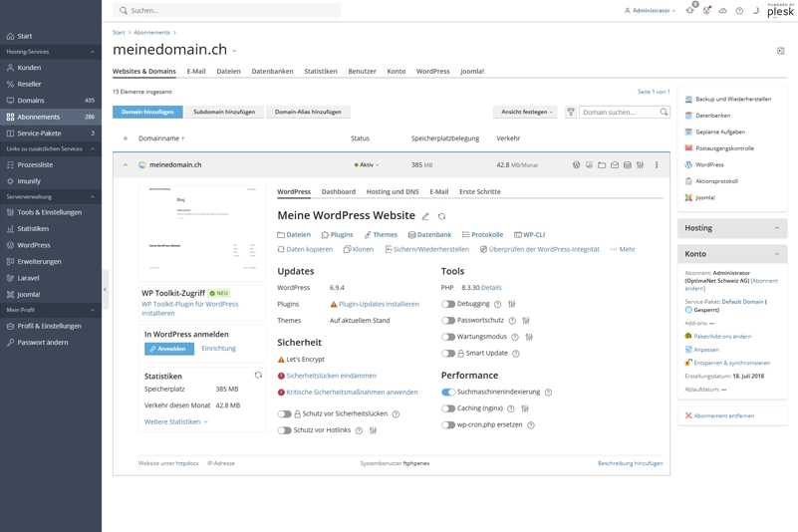
Task: Switch to dark mode via moon icon
Action: tap(756, 11)
